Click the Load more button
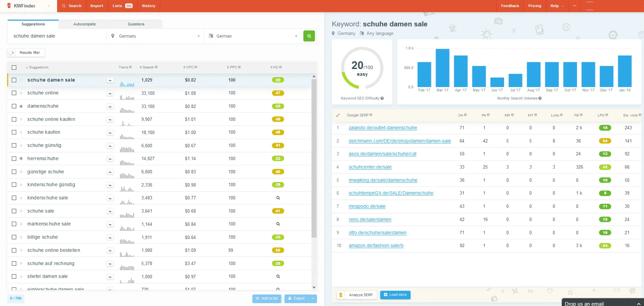The image size is (644, 306). point(395,295)
